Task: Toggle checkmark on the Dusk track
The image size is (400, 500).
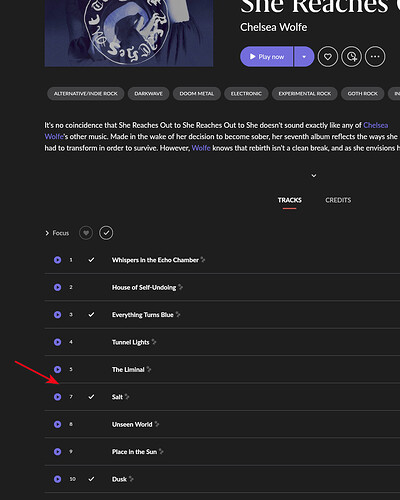Action: (91, 479)
